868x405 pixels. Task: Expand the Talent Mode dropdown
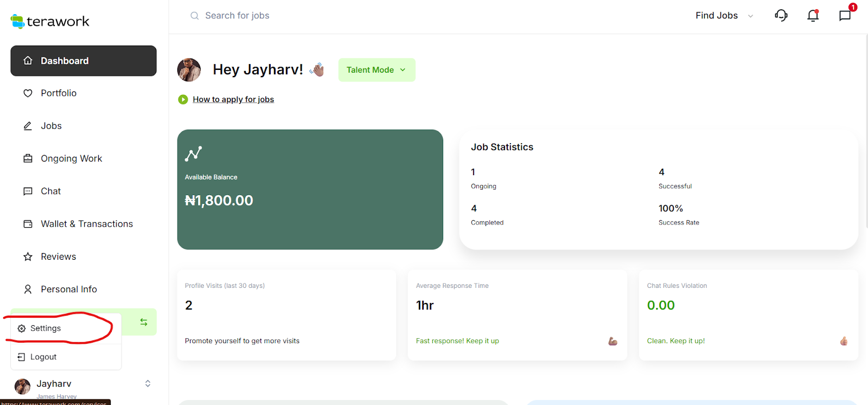376,70
